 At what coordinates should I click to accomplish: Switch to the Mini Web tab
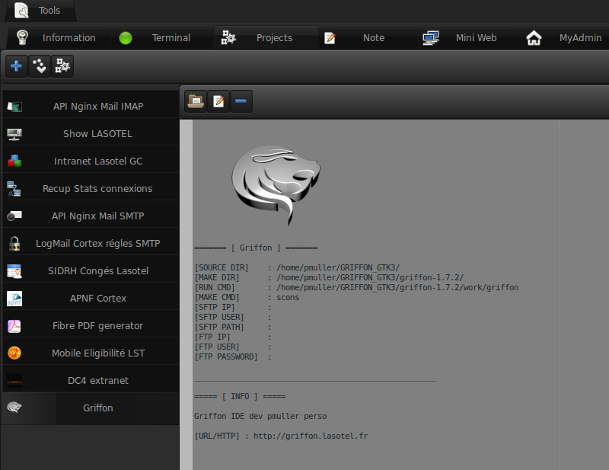pos(469,38)
